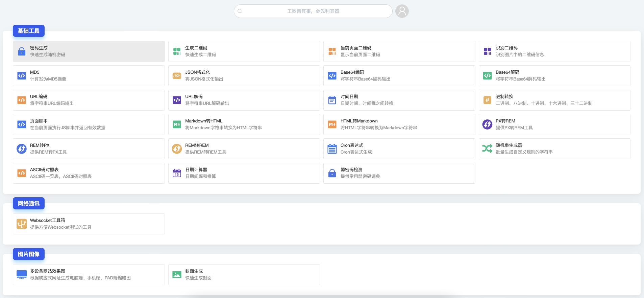Screen dimensions: 644x298
Task: Click the notepad icon for Cron表达式
Action: coord(332,149)
